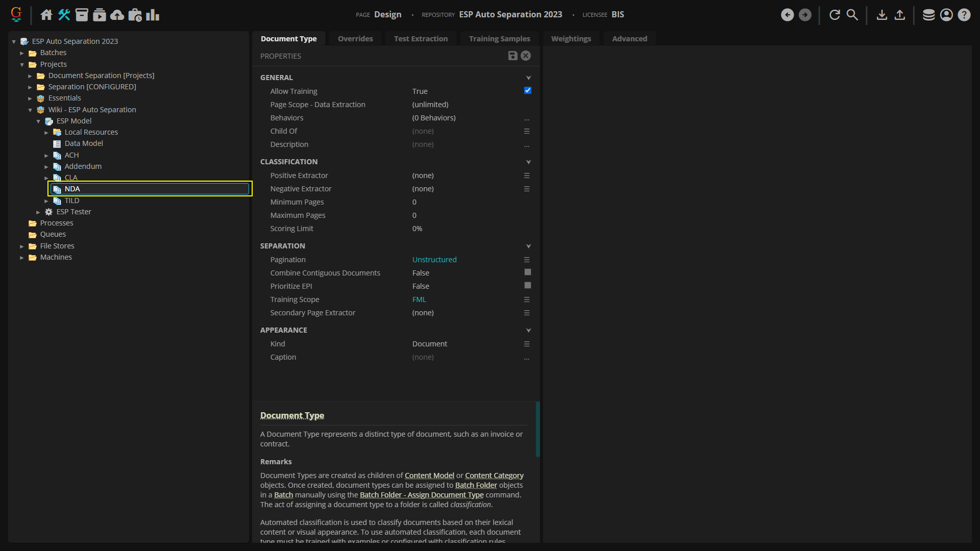Click the refresh icon in top bar

coord(835,15)
